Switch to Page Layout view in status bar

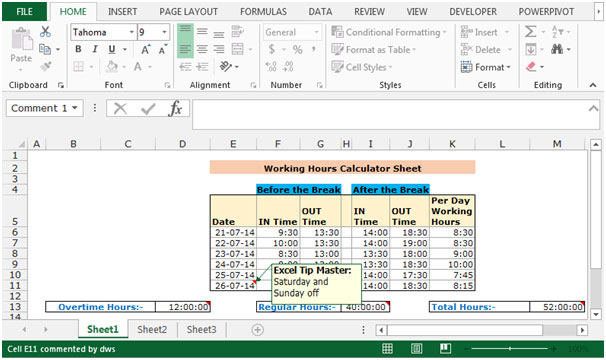[x=416, y=349]
